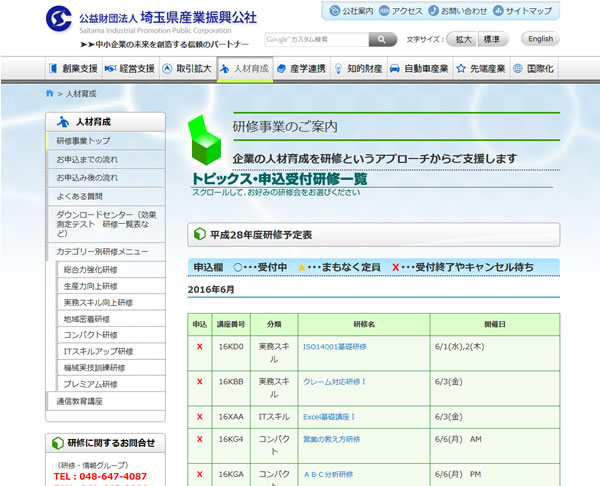This screenshot has width=600, height=486.
Task: Open the 人材育成 navigation tab
Action: [245, 69]
